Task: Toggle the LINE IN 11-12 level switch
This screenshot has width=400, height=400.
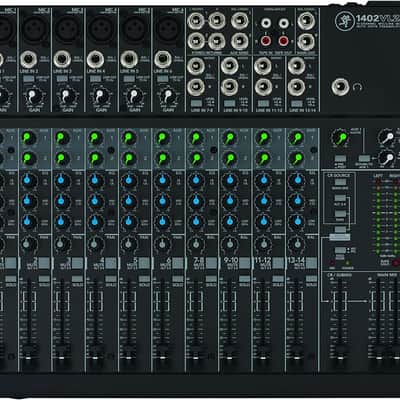Action: click(263, 103)
